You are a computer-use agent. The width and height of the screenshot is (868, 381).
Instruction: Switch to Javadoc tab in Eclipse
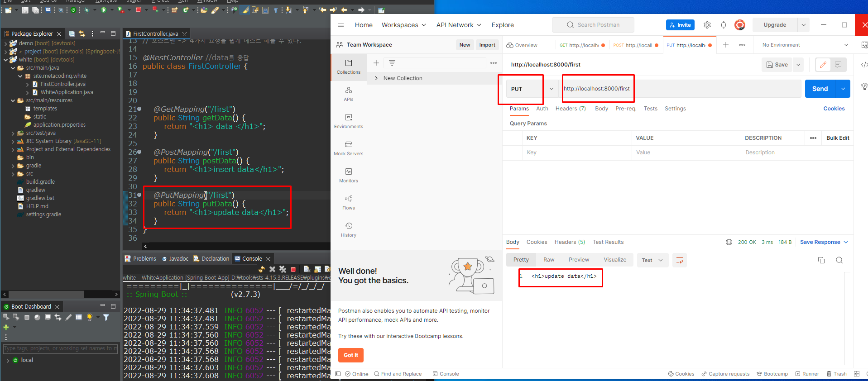(x=175, y=259)
